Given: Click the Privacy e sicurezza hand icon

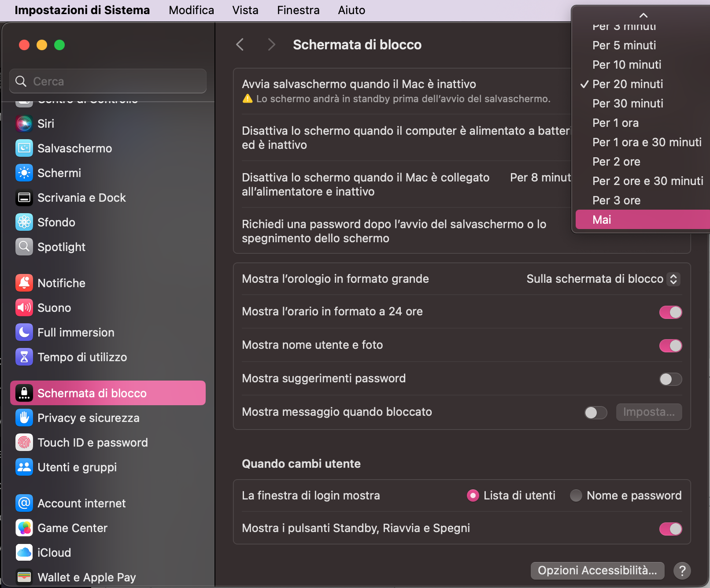Looking at the screenshot, I should point(24,418).
